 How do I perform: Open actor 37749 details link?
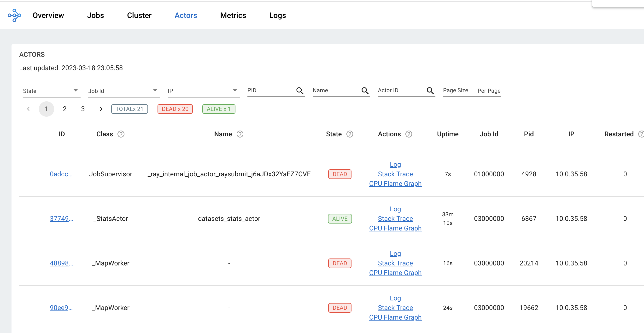click(61, 218)
